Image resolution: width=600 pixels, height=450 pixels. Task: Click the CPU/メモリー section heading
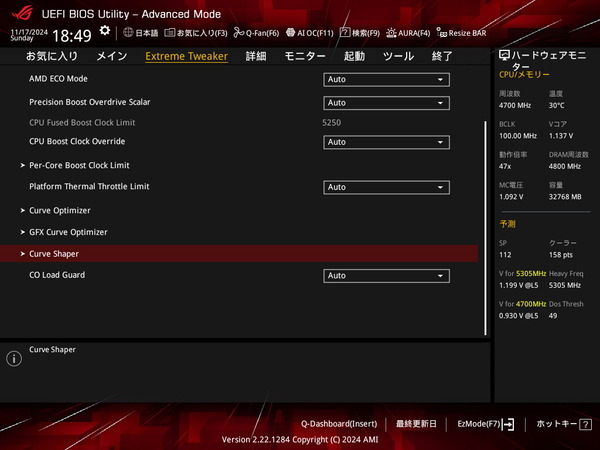click(x=524, y=75)
